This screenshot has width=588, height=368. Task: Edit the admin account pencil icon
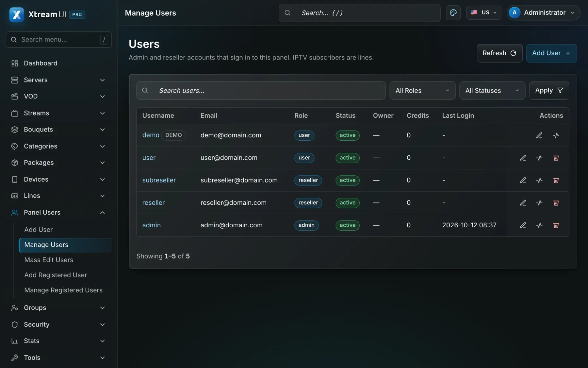pos(523,225)
